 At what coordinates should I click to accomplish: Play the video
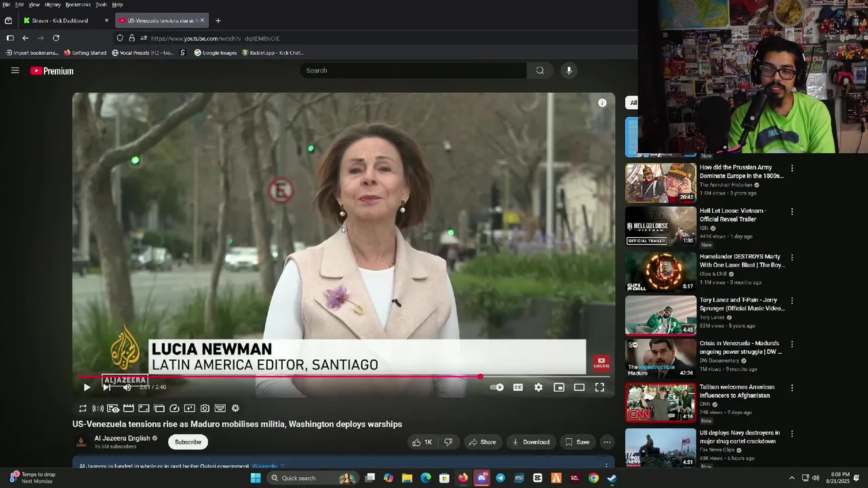coord(87,387)
